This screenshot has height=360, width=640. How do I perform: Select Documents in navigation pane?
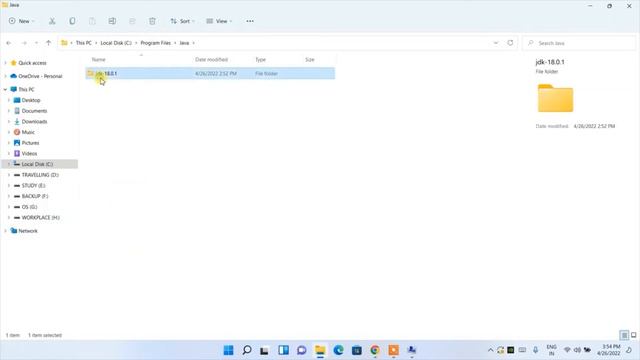[x=34, y=111]
